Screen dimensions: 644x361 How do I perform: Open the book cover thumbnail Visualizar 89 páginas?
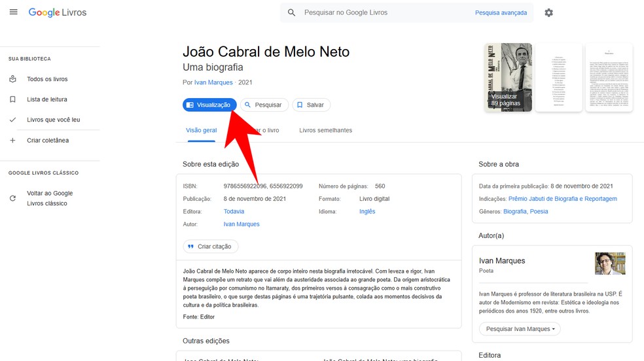pos(508,78)
